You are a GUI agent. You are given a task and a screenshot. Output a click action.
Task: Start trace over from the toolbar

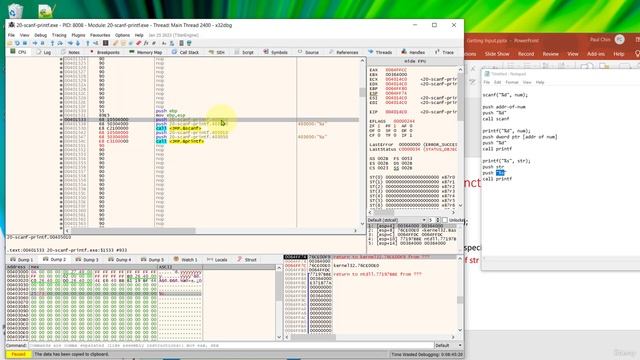(x=78, y=43)
